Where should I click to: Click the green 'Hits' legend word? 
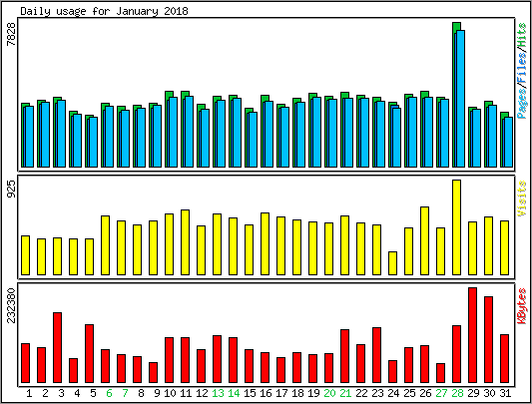pyautogui.click(x=521, y=36)
